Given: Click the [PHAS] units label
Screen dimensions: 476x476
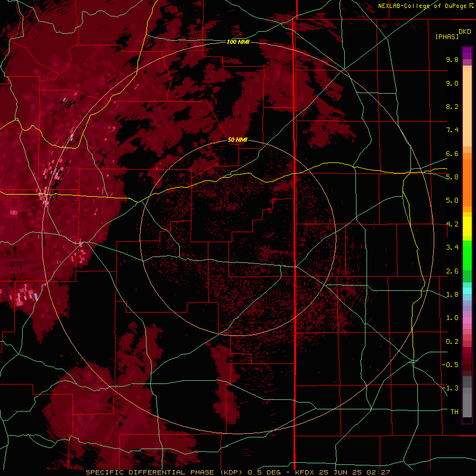Looking at the screenshot, I should click(447, 37).
